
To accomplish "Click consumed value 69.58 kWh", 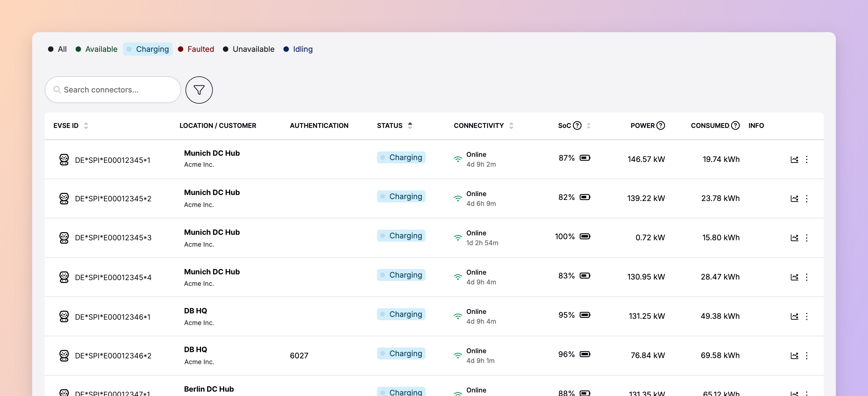I will 720,356.
